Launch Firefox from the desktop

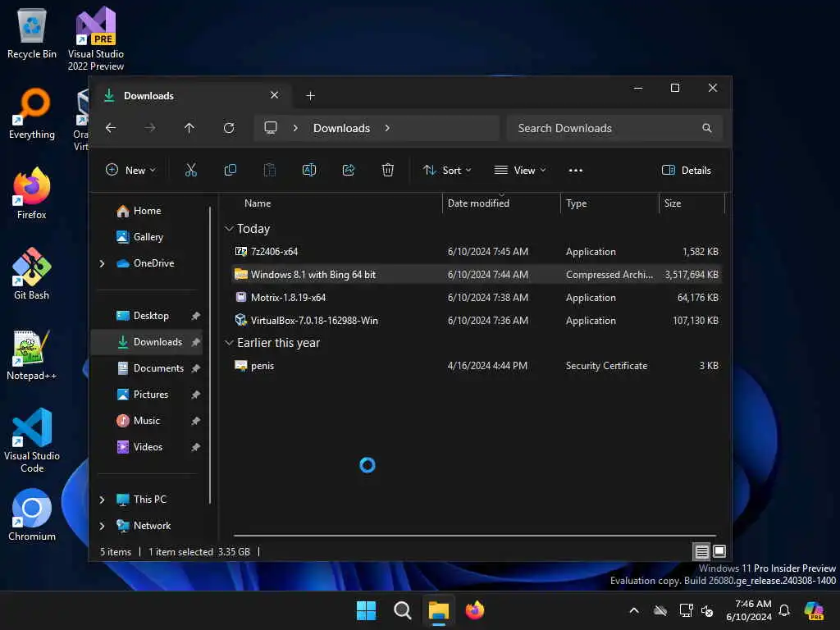point(32,194)
